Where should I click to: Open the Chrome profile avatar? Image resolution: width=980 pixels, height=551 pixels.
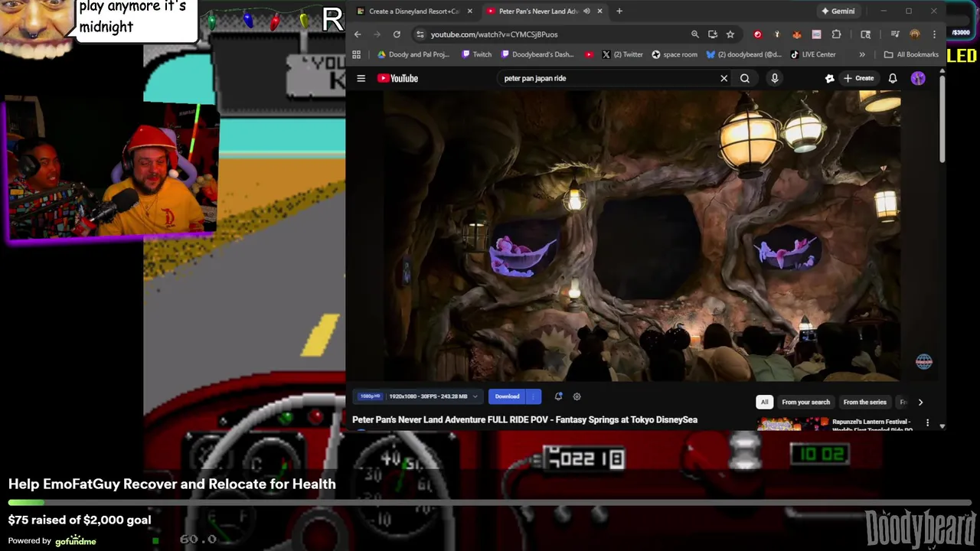(x=915, y=34)
